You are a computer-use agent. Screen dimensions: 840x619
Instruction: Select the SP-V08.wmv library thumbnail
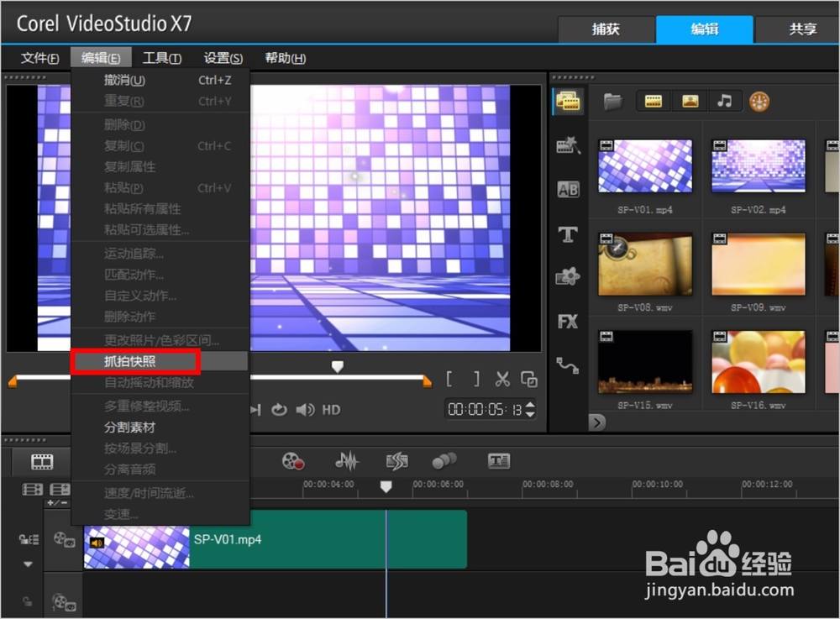[x=645, y=264]
